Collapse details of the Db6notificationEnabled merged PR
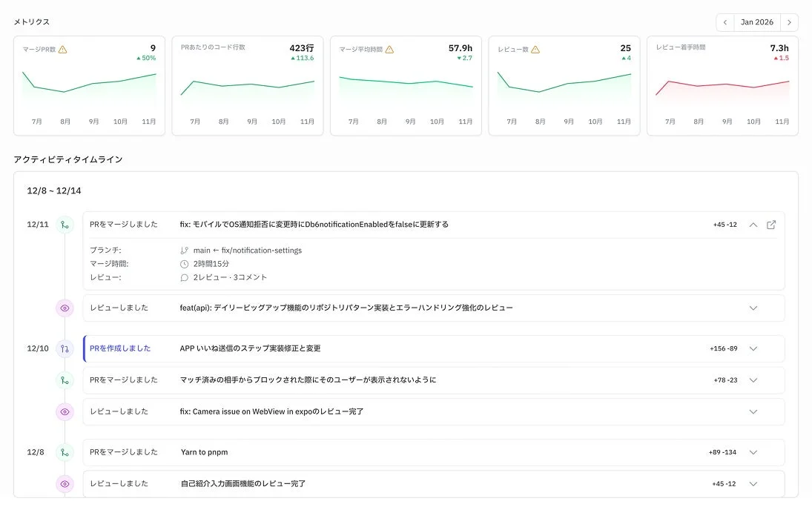 [x=753, y=224]
